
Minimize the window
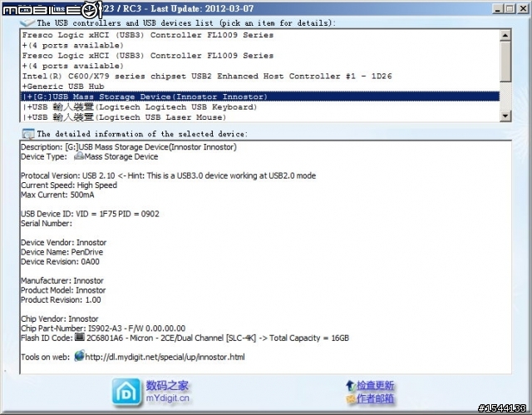(497, 8)
